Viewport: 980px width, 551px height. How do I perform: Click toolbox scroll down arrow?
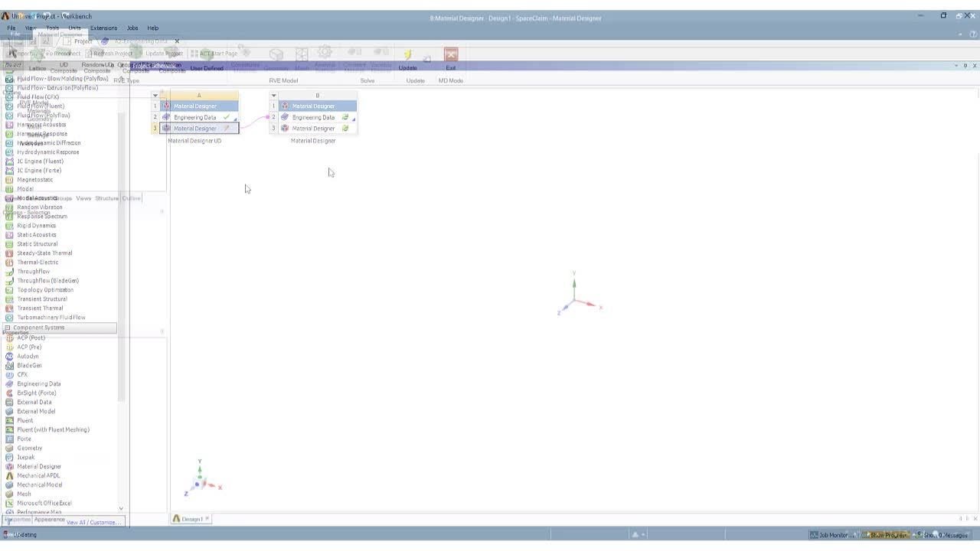point(120,508)
